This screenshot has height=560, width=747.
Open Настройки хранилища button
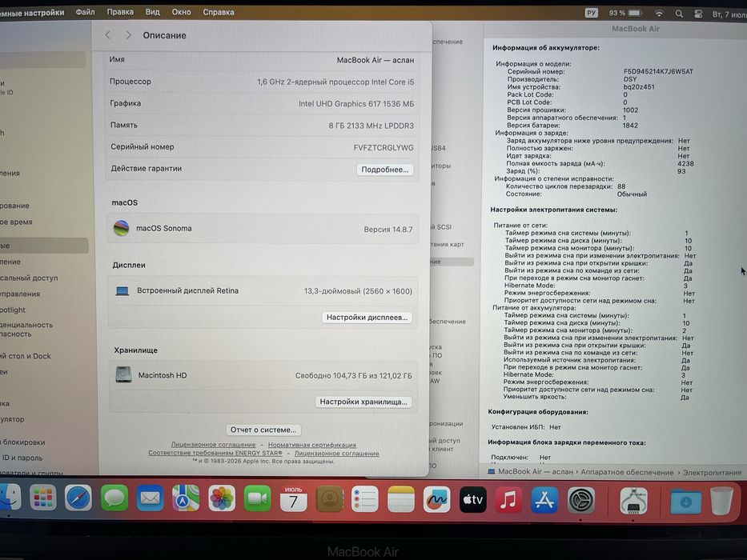coord(363,402)
